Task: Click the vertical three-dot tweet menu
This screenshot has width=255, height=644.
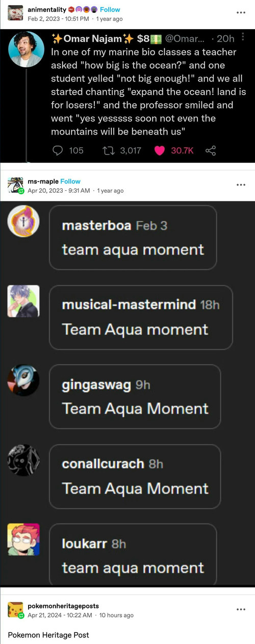Action: [242, 38]
